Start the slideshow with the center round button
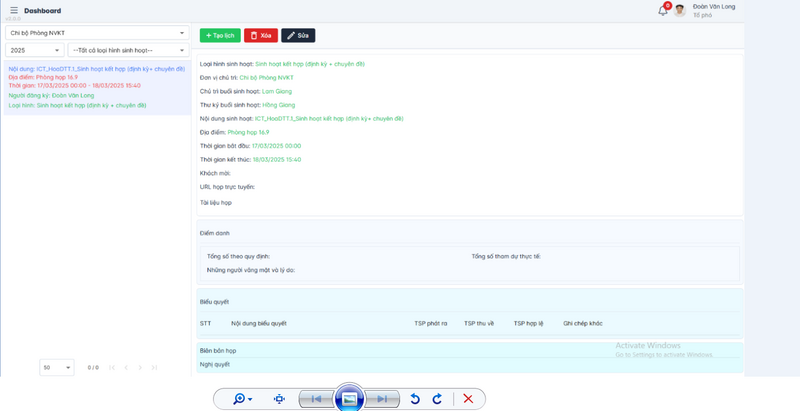Screen dimensions: 800x411 click(349, 399)
